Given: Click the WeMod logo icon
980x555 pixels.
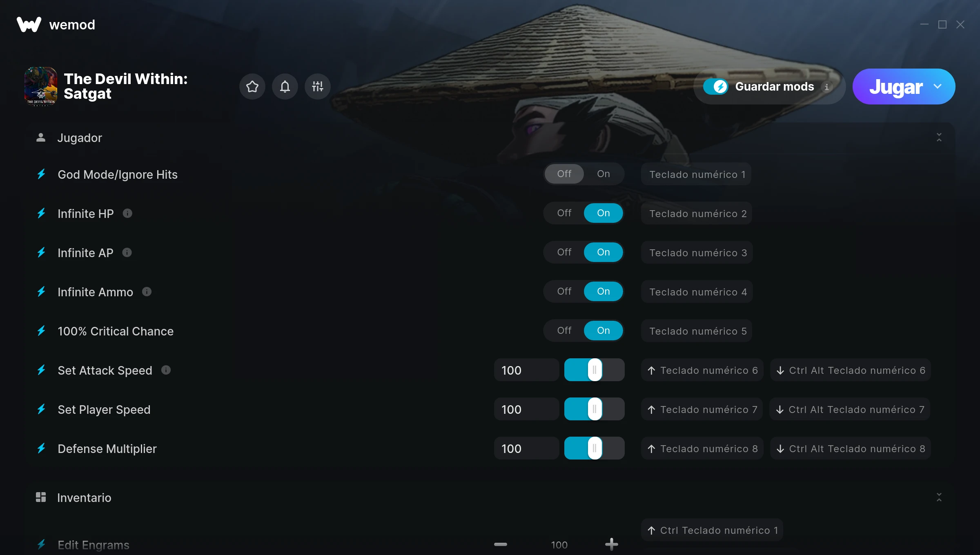Looking at the screenshot, I should coord(29,24).
